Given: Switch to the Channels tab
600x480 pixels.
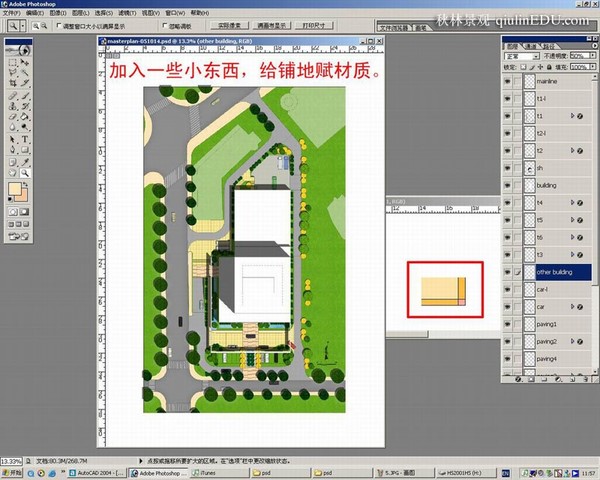Looking at the screenshot, I should [x=531, y=46].
